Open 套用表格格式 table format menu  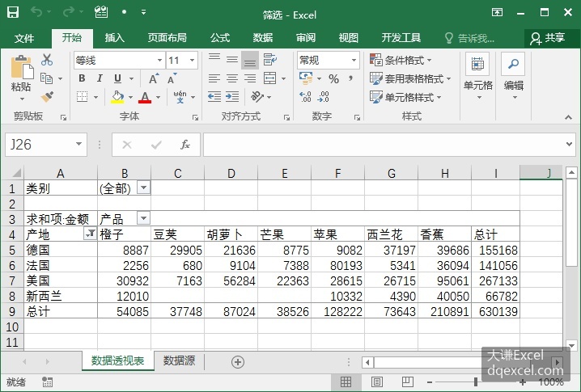pos(410,78)
